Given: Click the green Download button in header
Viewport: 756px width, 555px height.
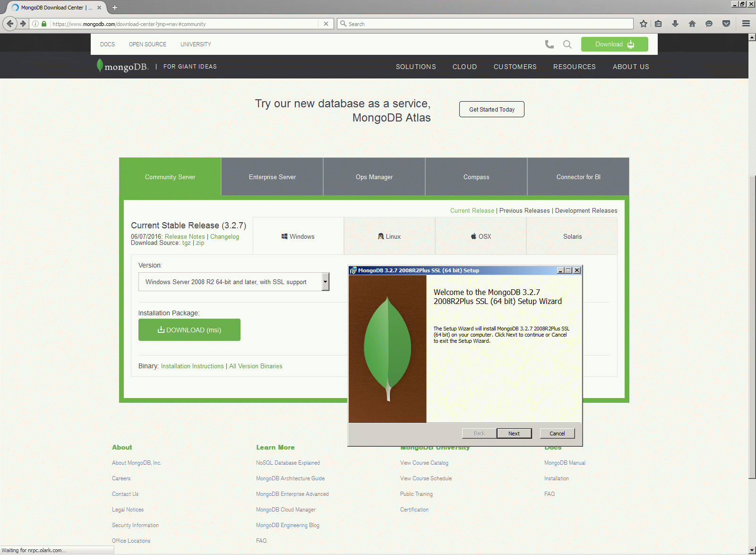Looking at the screenshot, I should click(x=614, y=44).
